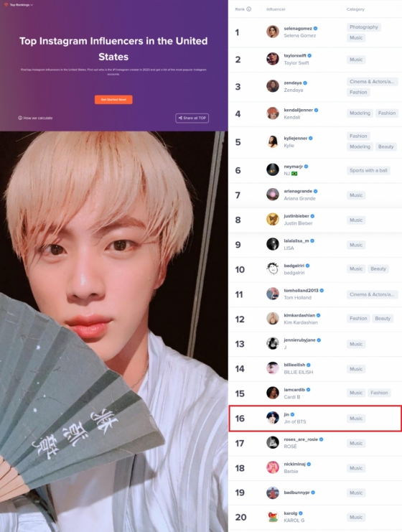Open badgalriri's profile avatar
The image size is (402, 532).
pos(272,269)
